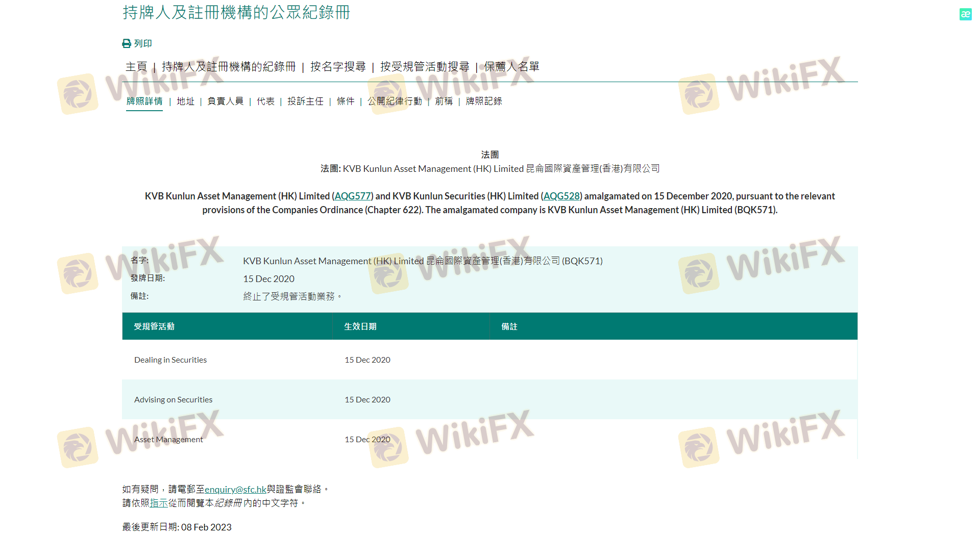This screenshot has height=534, width=980.
Task: Go to 主頁 home link
Action: tap(136, 67)
